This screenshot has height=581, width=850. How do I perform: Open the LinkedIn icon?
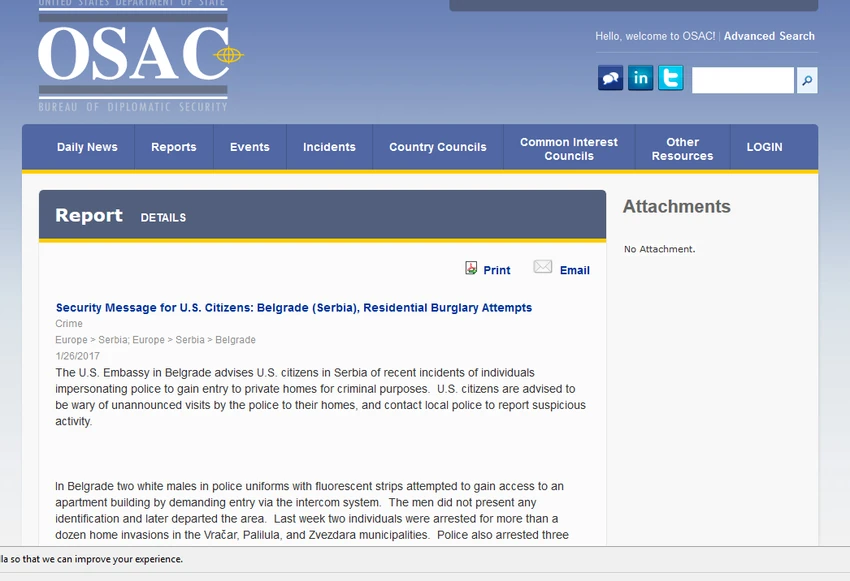(x=640, y=78)
